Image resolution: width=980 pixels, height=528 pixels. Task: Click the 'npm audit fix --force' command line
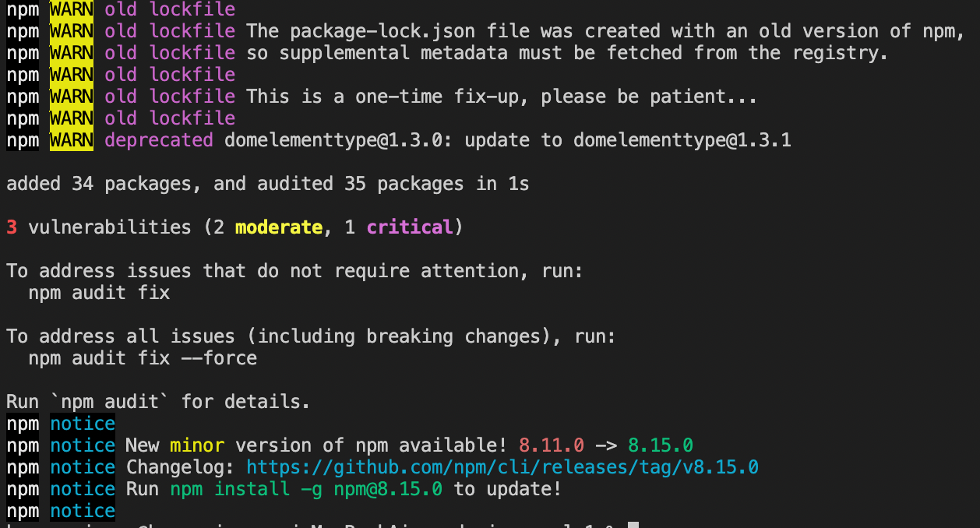143,358
